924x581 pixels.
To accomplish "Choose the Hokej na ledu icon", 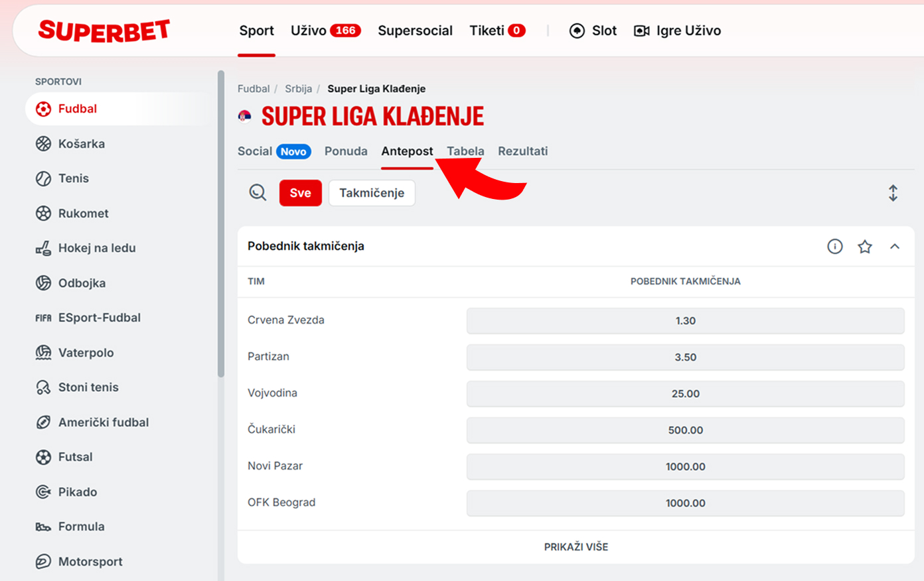I will tap(43, 248).
